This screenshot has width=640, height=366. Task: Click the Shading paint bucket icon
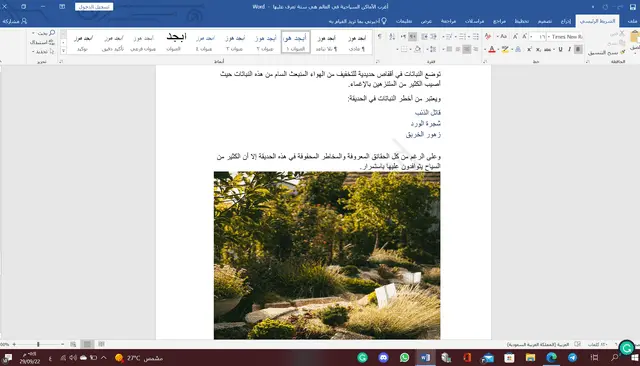417,49
